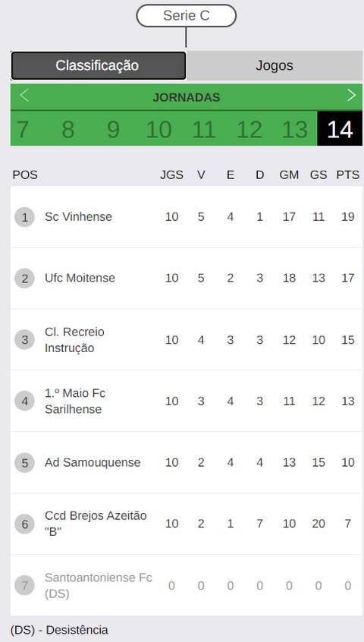Select jornada 10
Image resolution: width=364 pixels, height=642 pixels.
click(x=158, y=129)
